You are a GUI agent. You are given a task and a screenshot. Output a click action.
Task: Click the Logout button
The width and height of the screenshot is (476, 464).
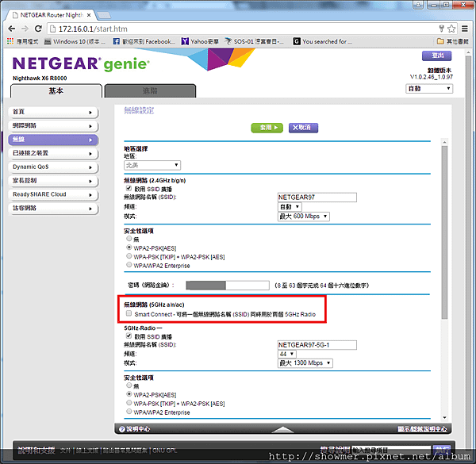(437, 56)
